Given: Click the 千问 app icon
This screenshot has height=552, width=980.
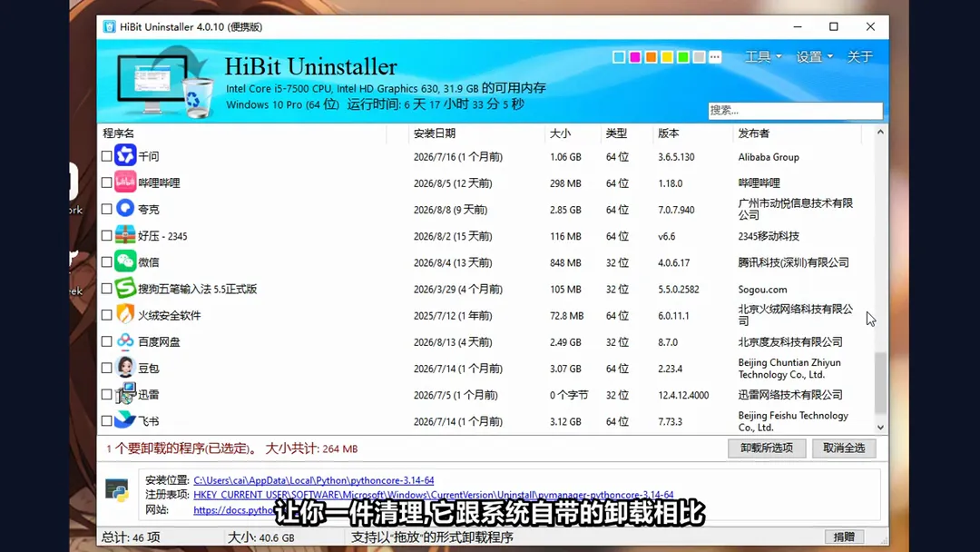Looking at the screenshot, I should click(x=125, y=155).
